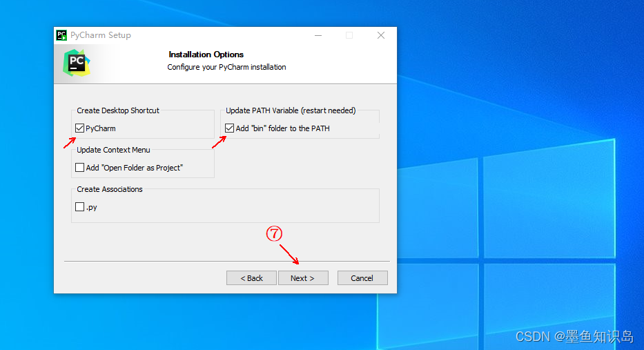This screenshot has width=644, height=350.
Task: Click the "Installation Options" heading text
Action: tap(206, 55)
